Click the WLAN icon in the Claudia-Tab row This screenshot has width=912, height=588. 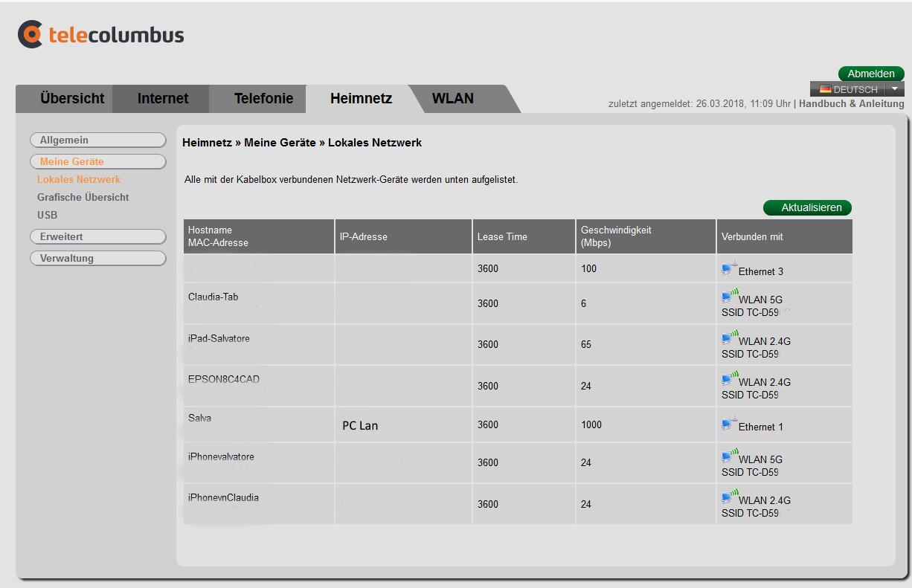point(730,296)
